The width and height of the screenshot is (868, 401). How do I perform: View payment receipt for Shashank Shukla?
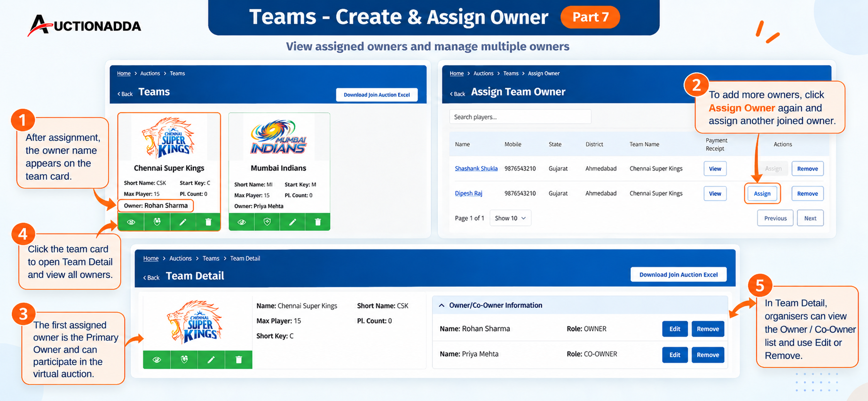(x=715, y=168)
